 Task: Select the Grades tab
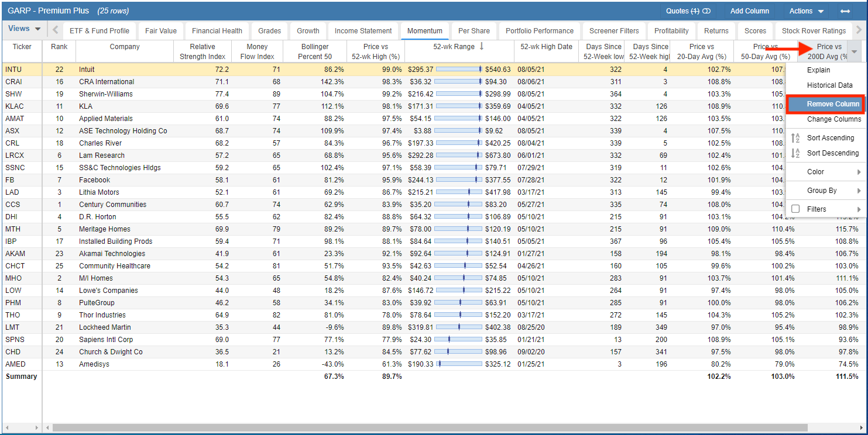pyautogui.click(x=269, y=31)
